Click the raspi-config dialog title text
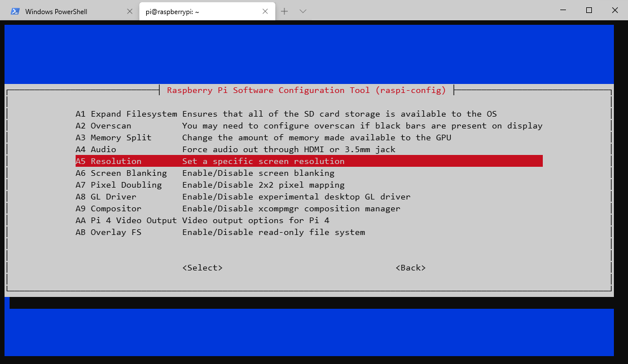The image size is (628, 364). coord(306,90)
